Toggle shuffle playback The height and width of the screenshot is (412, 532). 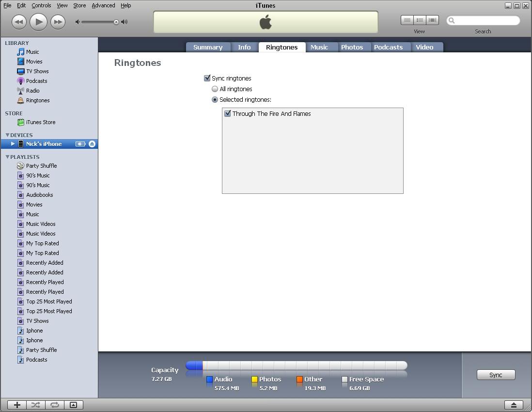[36, 405]
